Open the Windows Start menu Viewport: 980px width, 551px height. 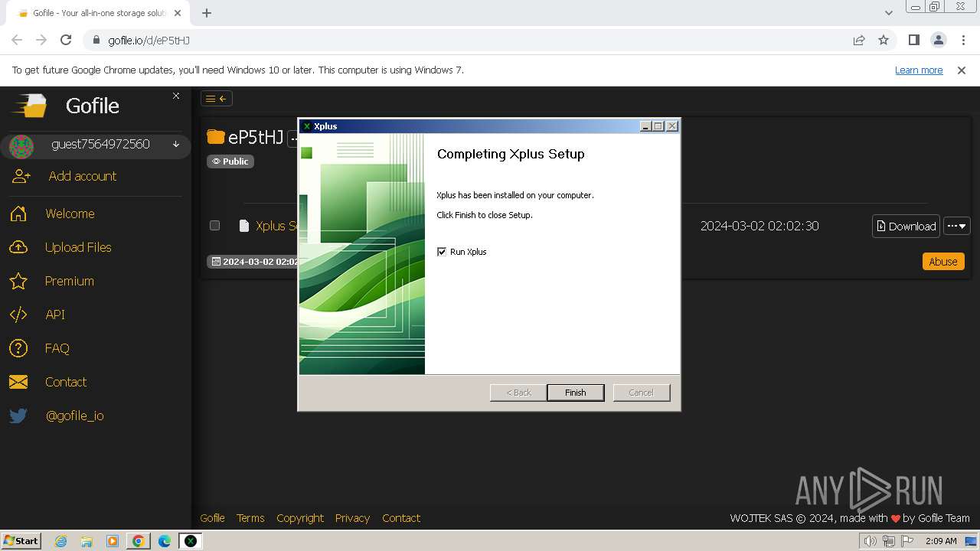[x=21, y=540]
